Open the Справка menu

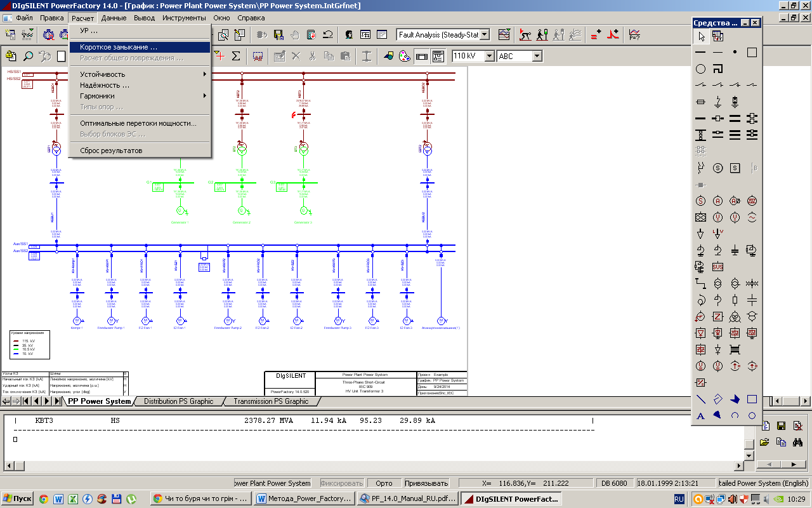[251, 18]
